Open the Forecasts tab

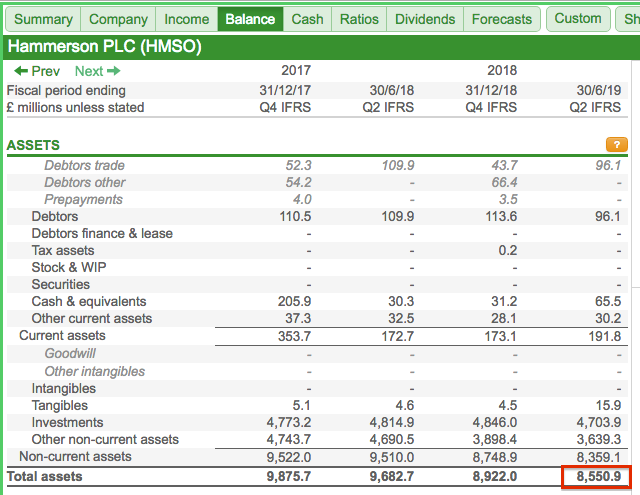(x=502, y=19)
